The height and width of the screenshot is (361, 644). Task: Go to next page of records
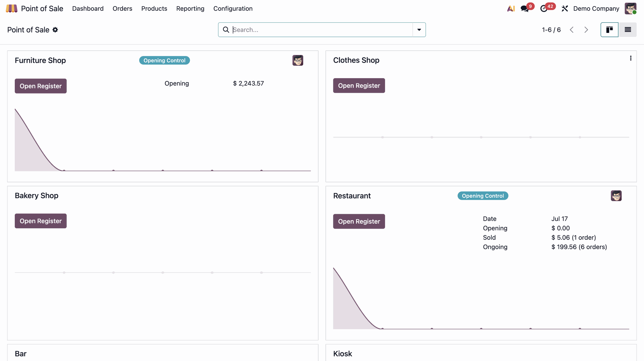(586, 30)
